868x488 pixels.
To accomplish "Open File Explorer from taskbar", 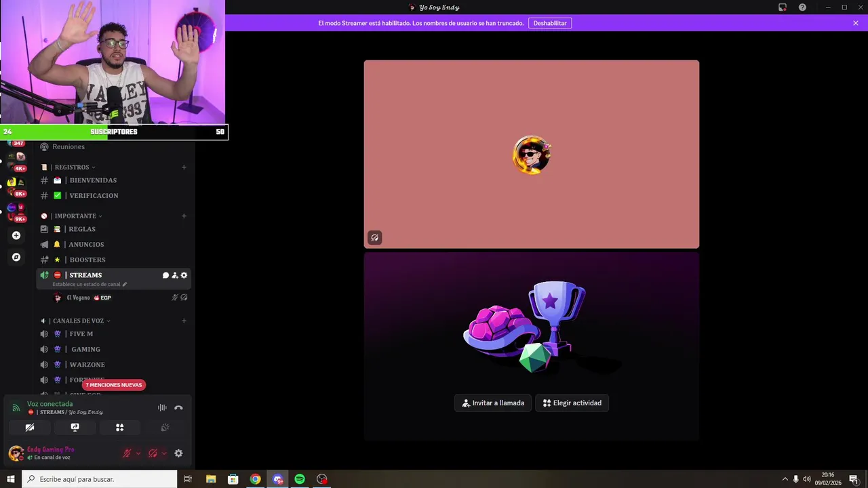I will 211,479.
